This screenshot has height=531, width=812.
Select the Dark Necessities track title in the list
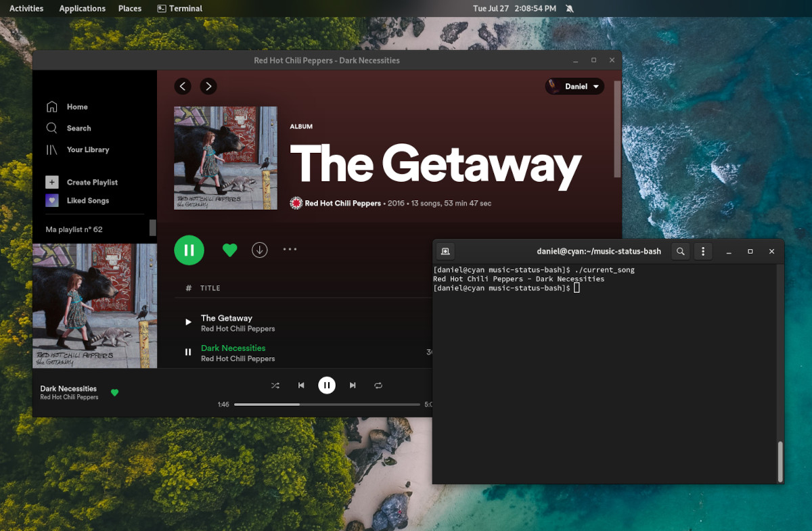tap(233, 348)
